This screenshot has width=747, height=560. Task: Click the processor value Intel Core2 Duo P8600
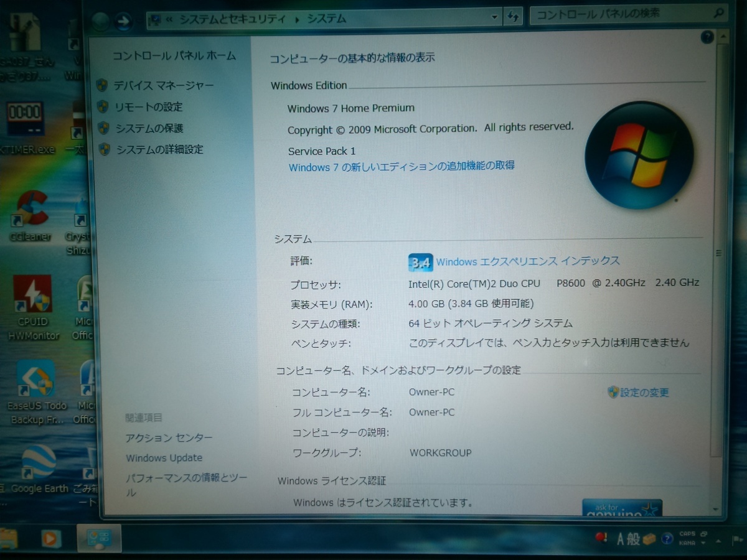[x=553, y=283]
